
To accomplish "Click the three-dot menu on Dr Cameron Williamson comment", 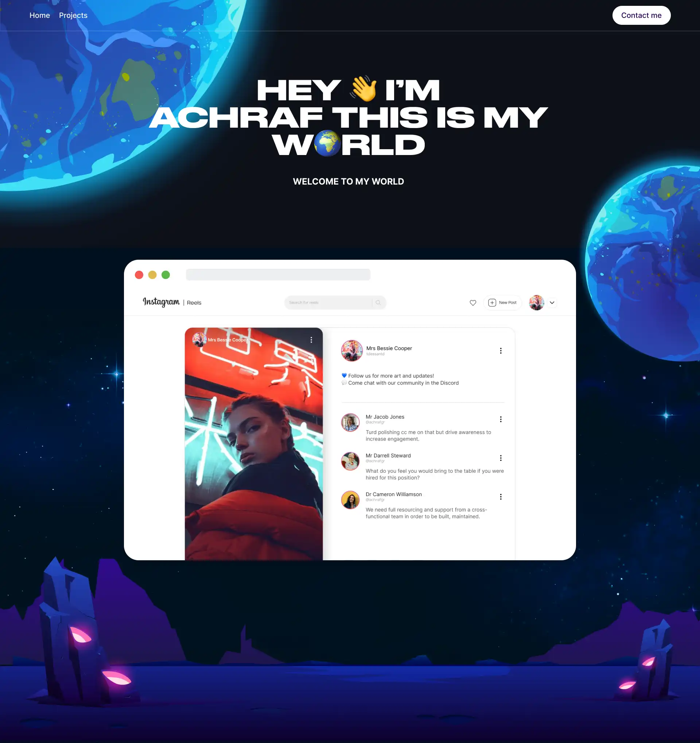I will (501, 497).
